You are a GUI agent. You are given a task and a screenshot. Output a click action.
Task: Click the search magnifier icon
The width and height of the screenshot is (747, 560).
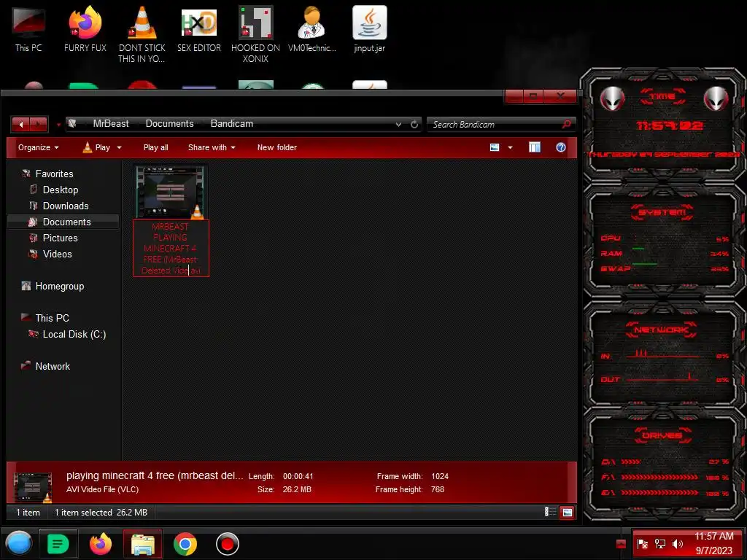click(x=566, y=124)
